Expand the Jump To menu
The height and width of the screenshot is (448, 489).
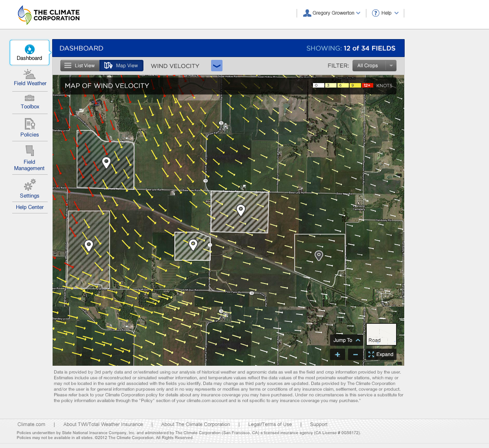pyautogui.click(x=346, y=340)
